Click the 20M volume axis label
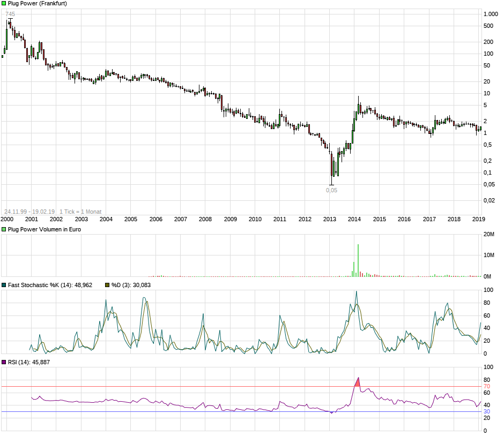This screenshot has height=436, width=504. tap(489, 234)
